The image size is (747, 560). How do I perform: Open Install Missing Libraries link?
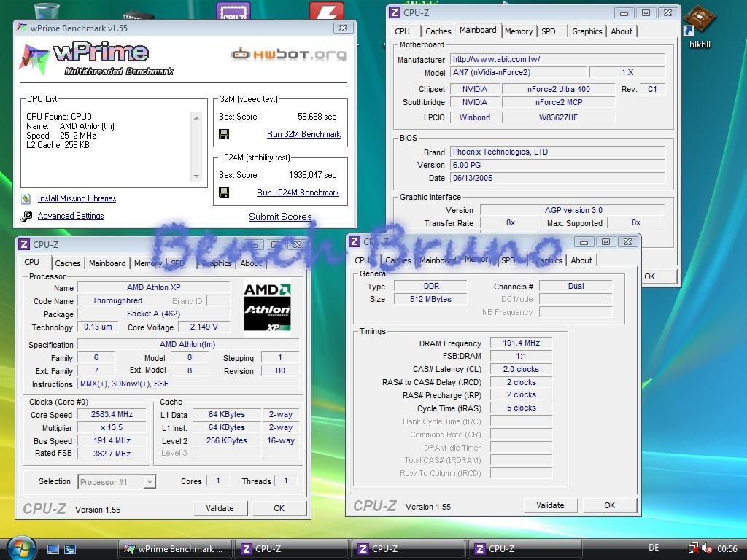(77, 198)
